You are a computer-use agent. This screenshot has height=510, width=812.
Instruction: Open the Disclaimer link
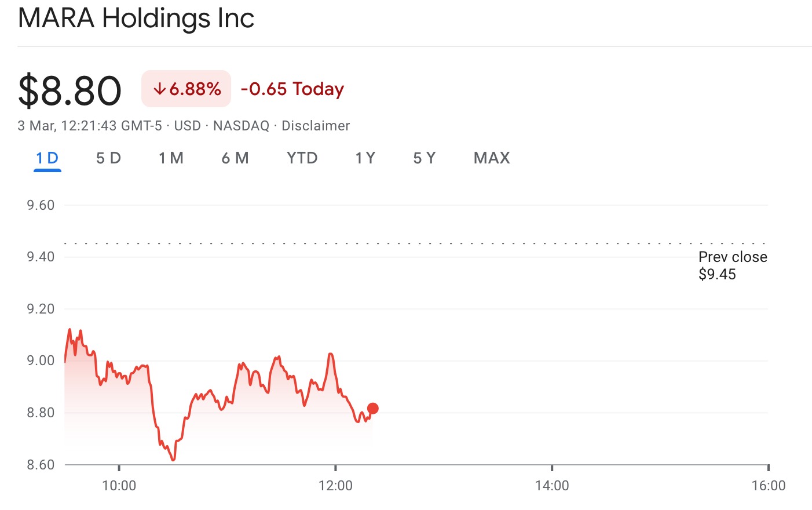click(316, 126)
